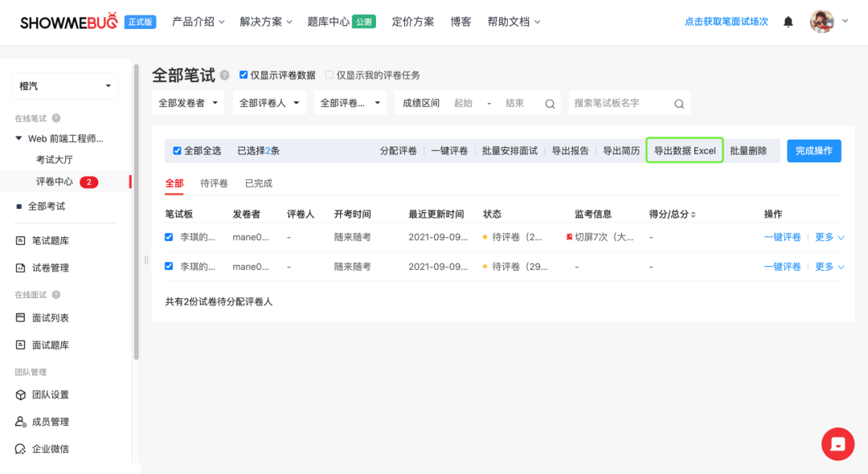Open the 全部评卷人 filter dropdown

[x=269, y=103]
